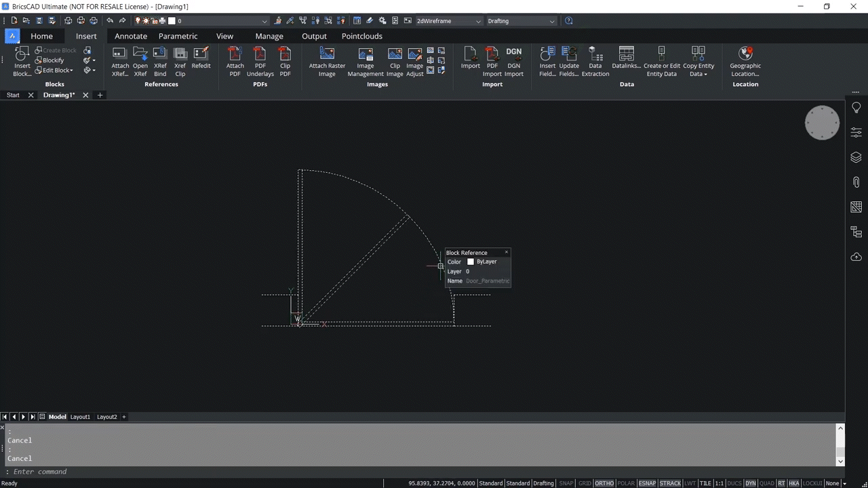This screenshot has height=488, width=868.
Task: Click the Blockify tool
Action: pyautogui.click(x=49, y=60)
